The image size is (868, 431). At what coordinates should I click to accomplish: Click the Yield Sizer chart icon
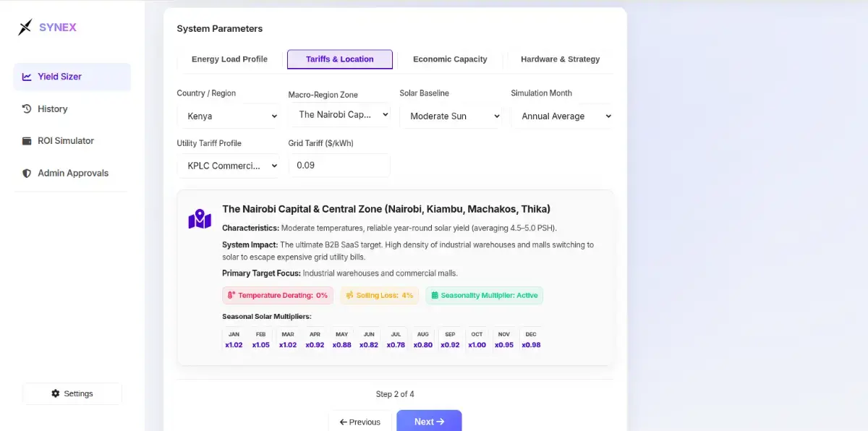[27, 77]
